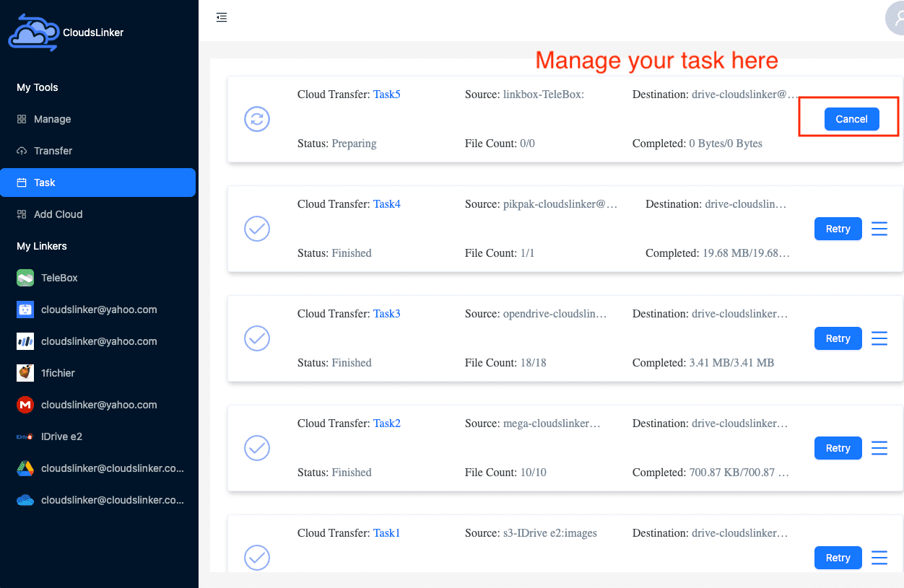
Task: Click Task1 source s3-IDrive e2:images text
Action: pos(550,533)
